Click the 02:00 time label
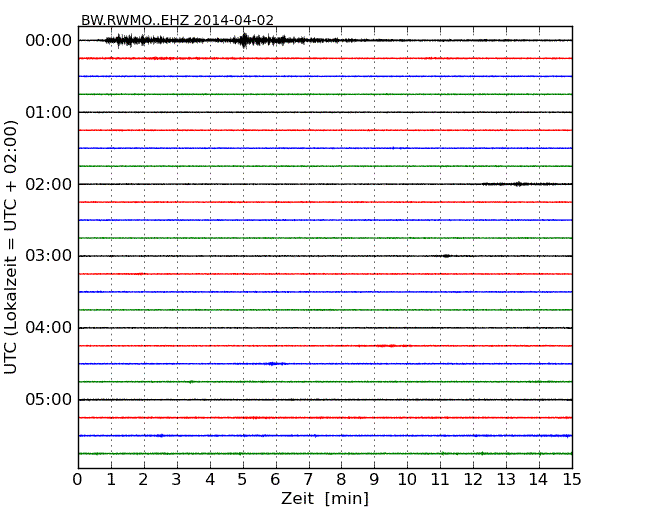650x520 pixels. point(49,184)
